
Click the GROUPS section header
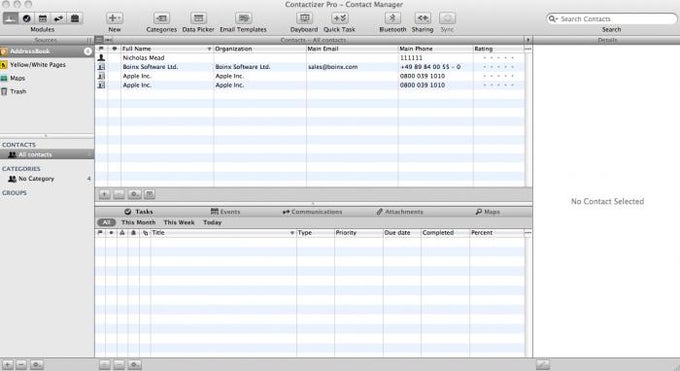tap(14, 193)
